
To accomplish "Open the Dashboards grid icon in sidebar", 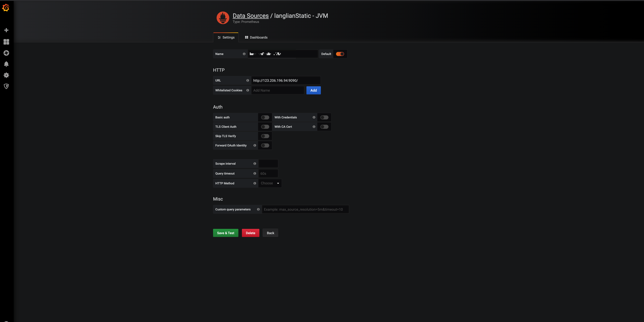I will click(6, 42).
